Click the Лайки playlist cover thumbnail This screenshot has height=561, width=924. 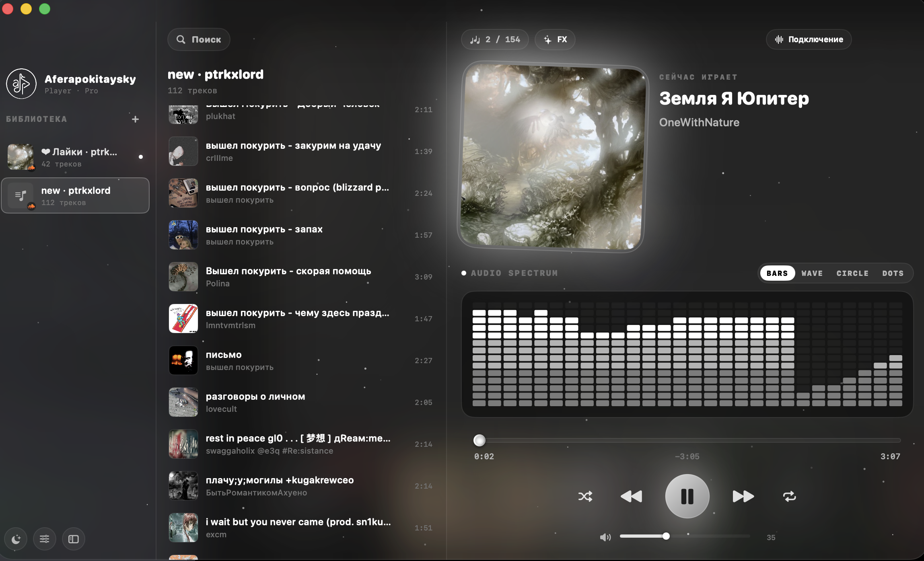pyautogui.click(x=21, y=157)
